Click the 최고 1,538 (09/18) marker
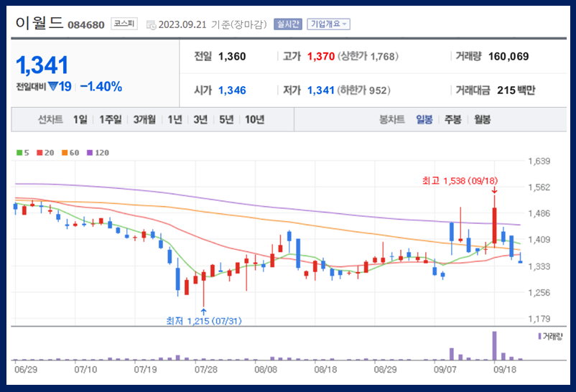 [x=460, y=181]
